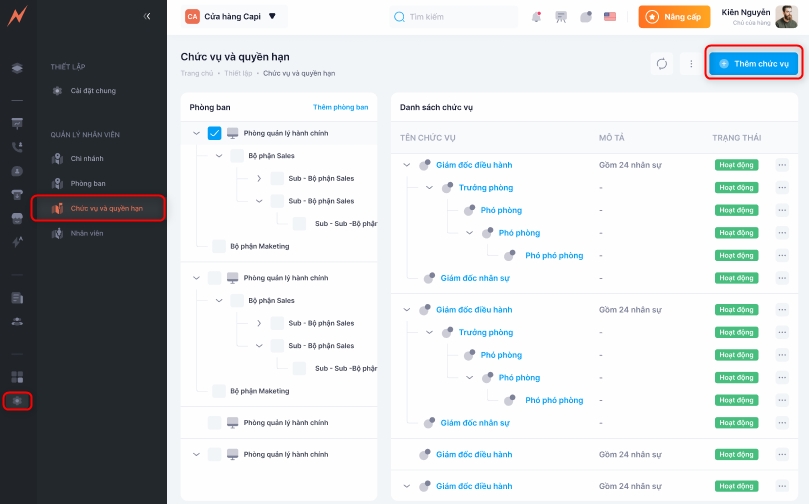The image size is (809, 504).
Task: Check the first Bộ phận Sales checkbox
Action: point(237,156)
